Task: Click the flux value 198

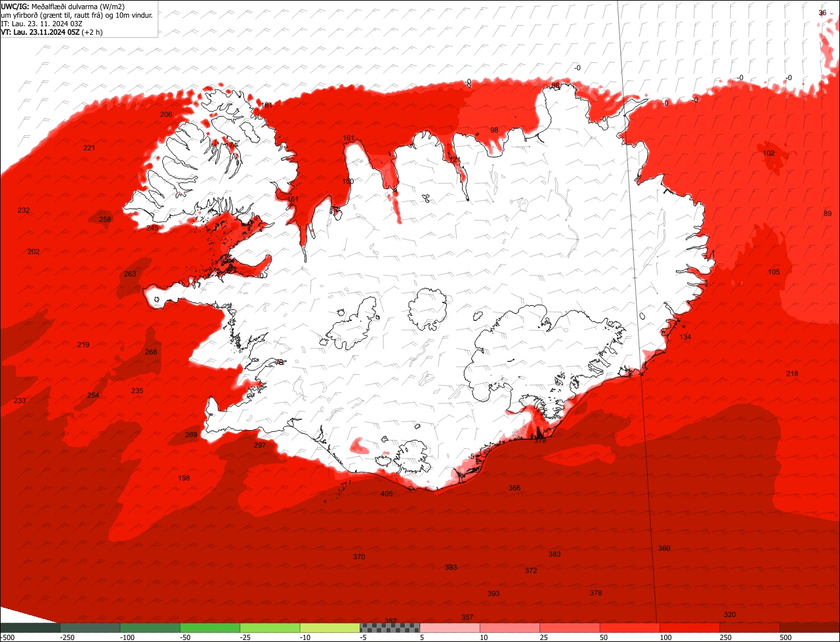Action: coord(184,478)
